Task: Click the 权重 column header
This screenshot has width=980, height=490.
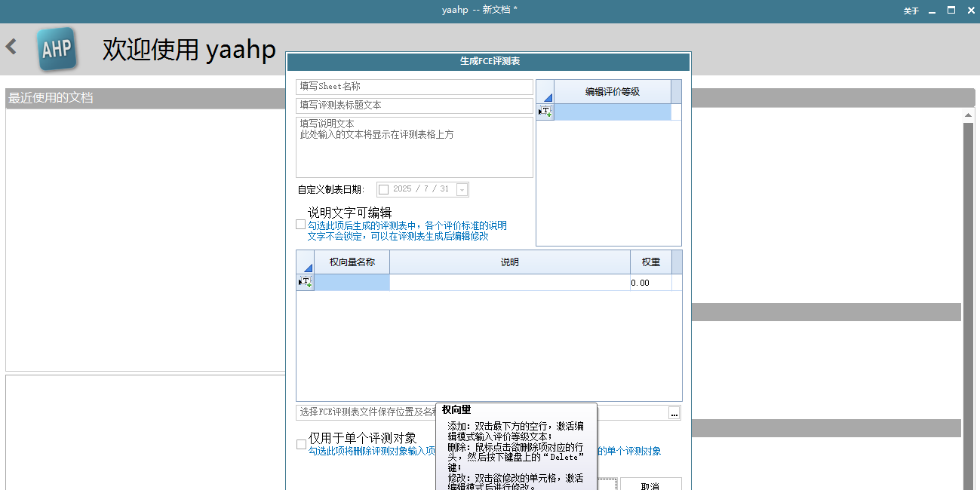Action: click(650, 262)
